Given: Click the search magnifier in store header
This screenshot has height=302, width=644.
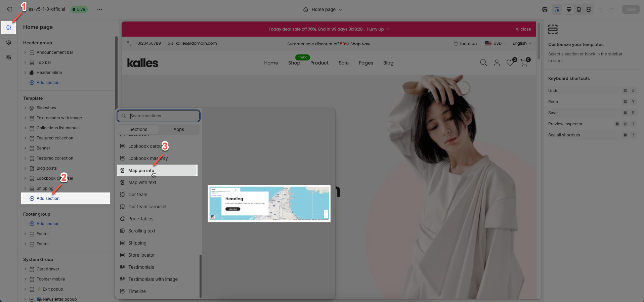Looking at the screenshot, I should (483, 63).
